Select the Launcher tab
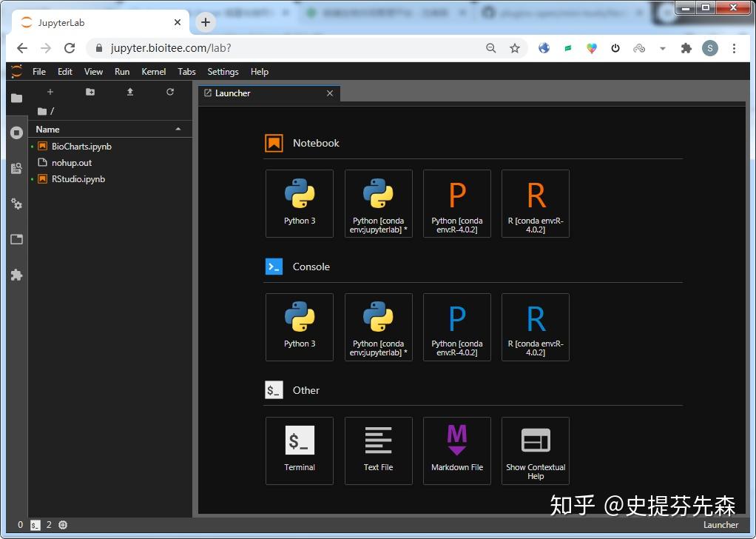This screenshot has width=756, height=539. (232, 93)
